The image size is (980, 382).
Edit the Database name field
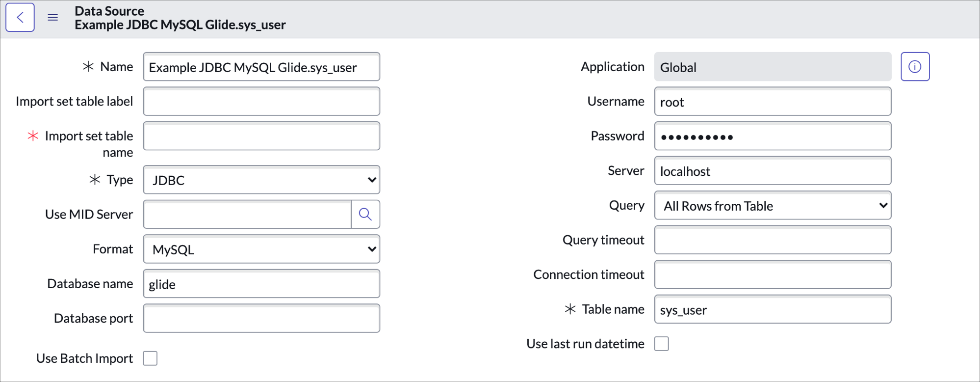coord(261,284)
